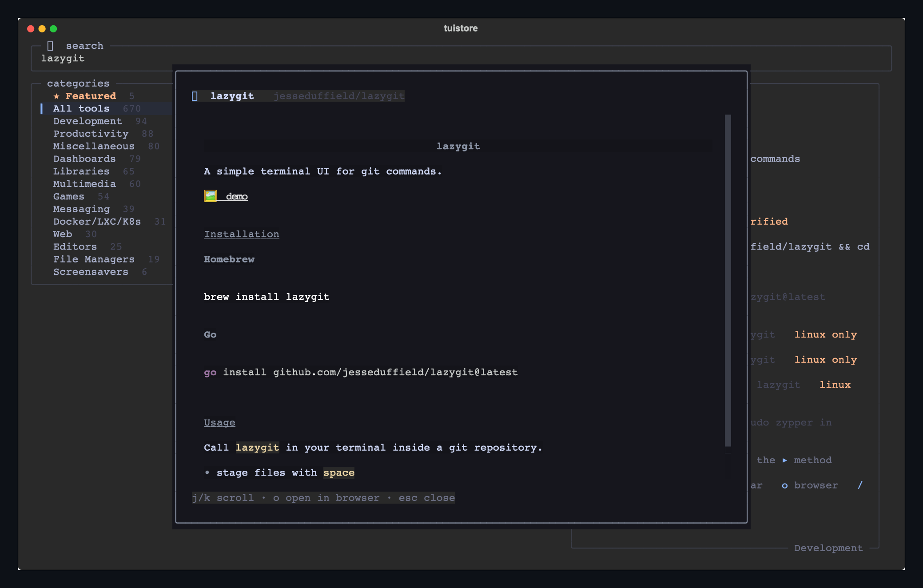The height and width of the screenshot is (588, 923).
Task: Click the Featured star icon
Action: (x=56, y=96)
